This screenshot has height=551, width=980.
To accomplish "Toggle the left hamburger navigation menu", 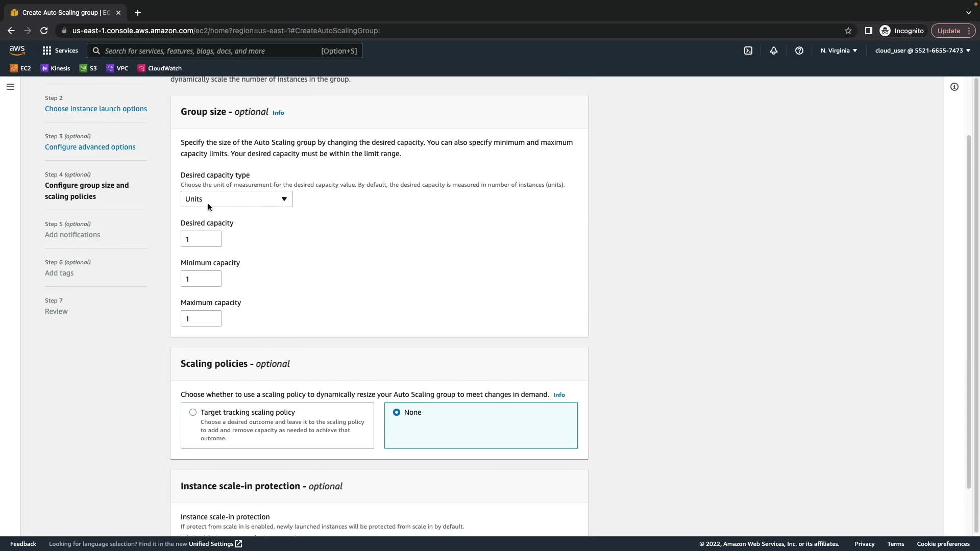I will (x=10, y=87).
